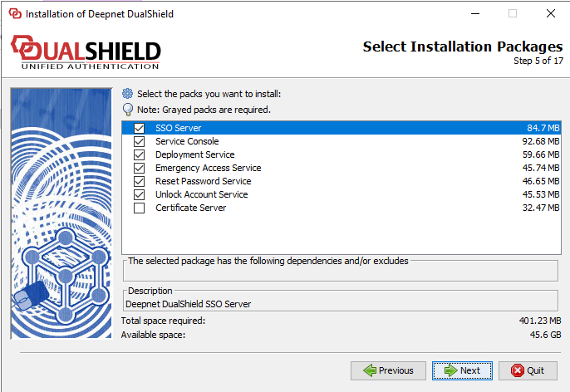Go to the Next installation step
The height and width of the screenshot is (392, 570).
[463, 370]
